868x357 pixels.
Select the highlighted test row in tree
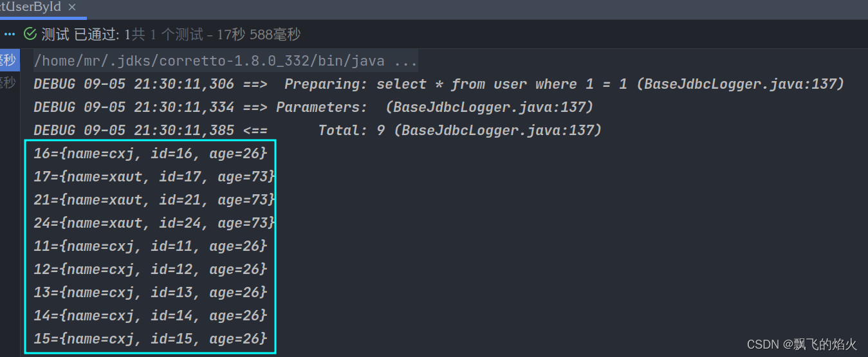[x=10, y=60]
